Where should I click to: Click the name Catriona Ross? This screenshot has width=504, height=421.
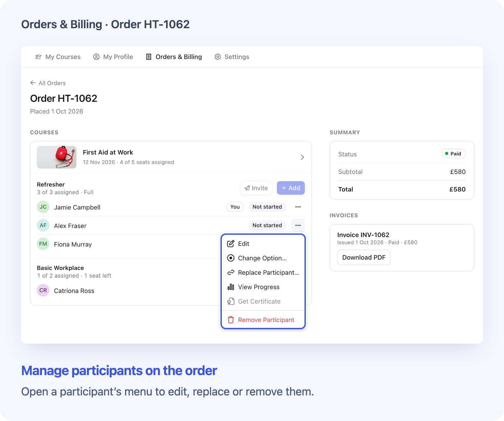click(x=74, y=291)
